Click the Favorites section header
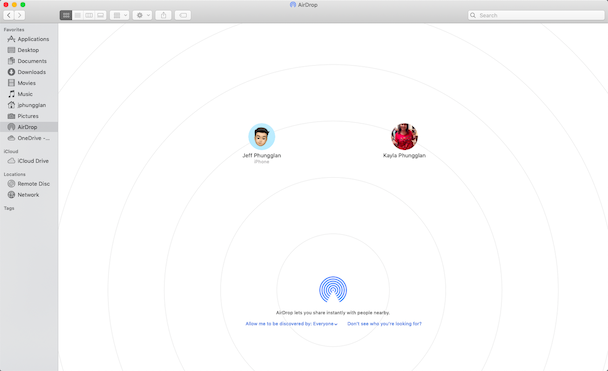608x371 pixels. (x=14, y=29)
